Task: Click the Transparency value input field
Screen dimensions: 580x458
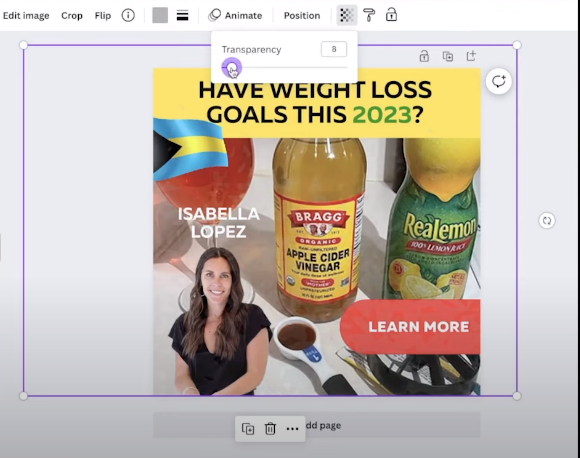Action: coord(334,49)
